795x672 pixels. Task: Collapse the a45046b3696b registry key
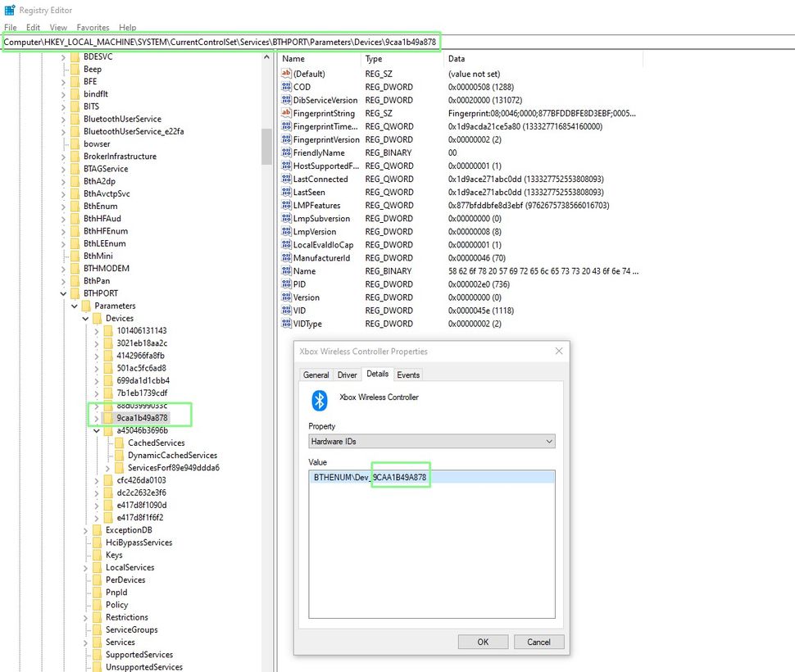[95, 430]
